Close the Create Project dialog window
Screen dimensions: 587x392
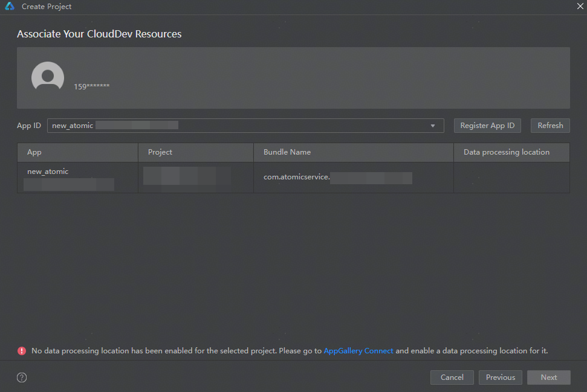580,5
